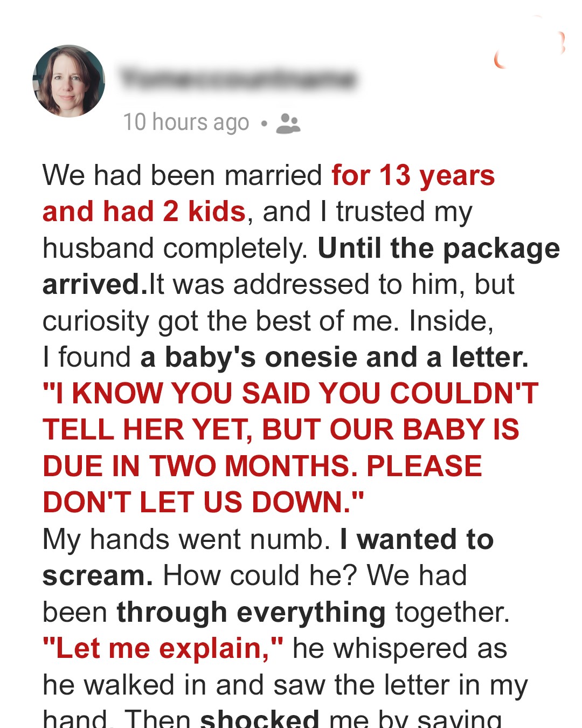Select the red "and had 2 kids" phrase
The height and width of the screenshot is (728, 582).
144,211
